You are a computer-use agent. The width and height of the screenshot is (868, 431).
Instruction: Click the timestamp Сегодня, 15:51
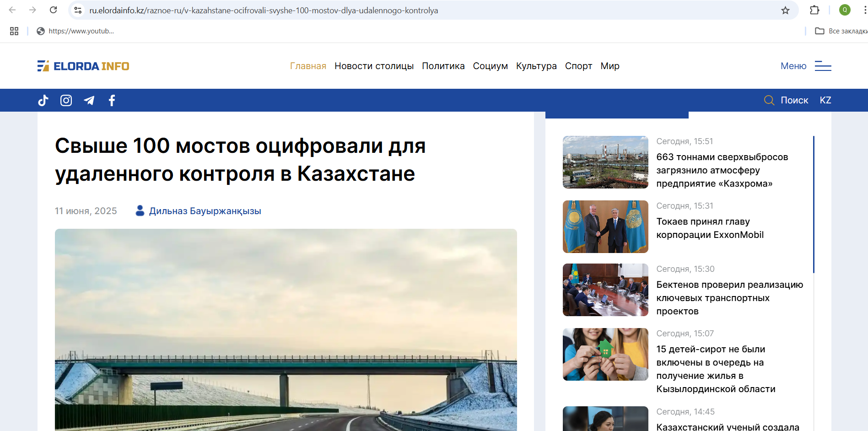[x=685, y=141]
